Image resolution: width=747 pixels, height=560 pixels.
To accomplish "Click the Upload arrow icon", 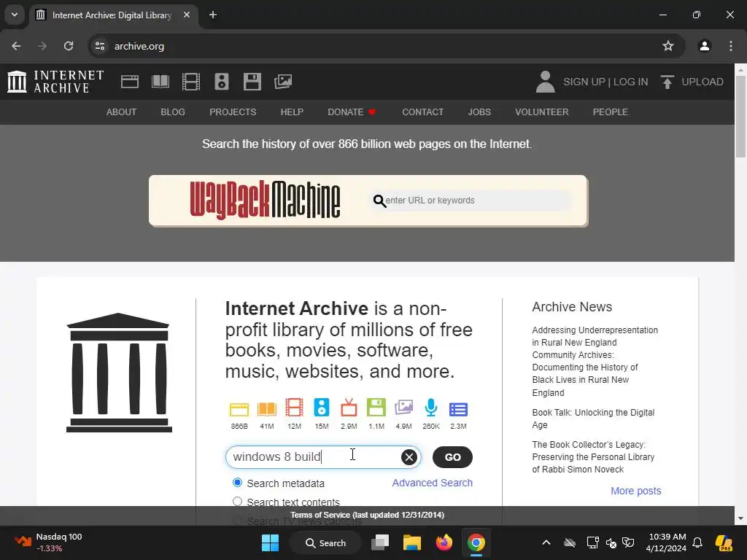I will tap(667, 82).
